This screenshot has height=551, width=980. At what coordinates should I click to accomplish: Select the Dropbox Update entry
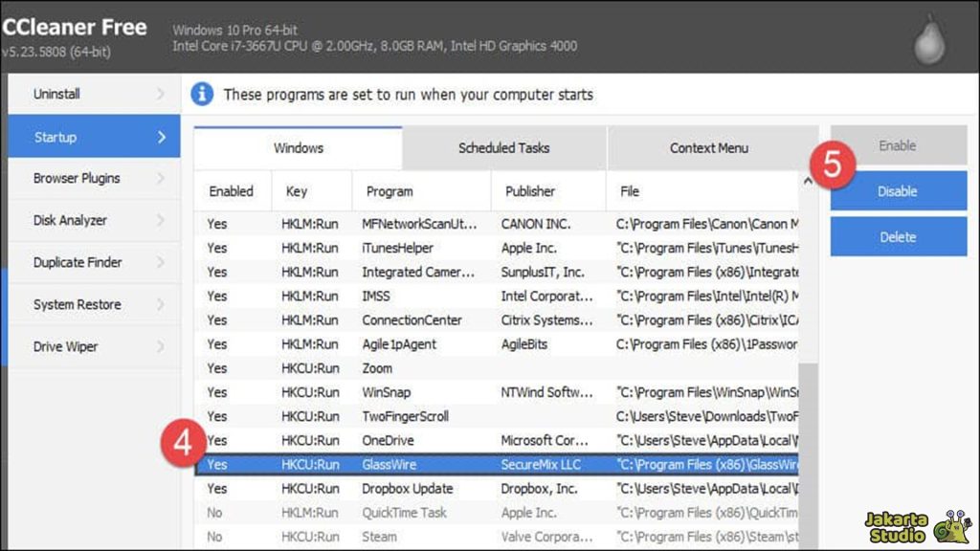pyautogui.click(x=497, y=489)
